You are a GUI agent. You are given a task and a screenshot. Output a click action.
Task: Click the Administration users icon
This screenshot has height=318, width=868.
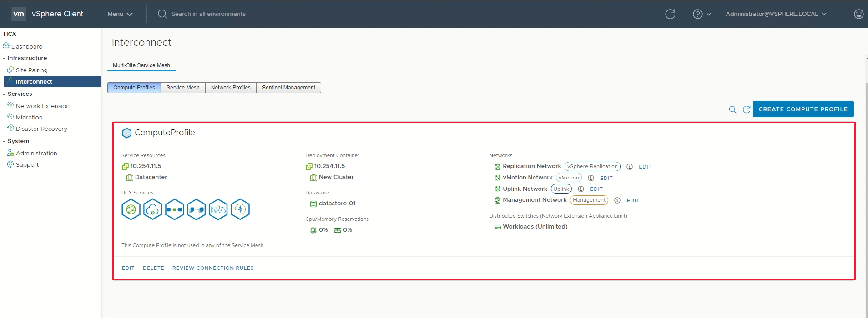coord(10,153)
